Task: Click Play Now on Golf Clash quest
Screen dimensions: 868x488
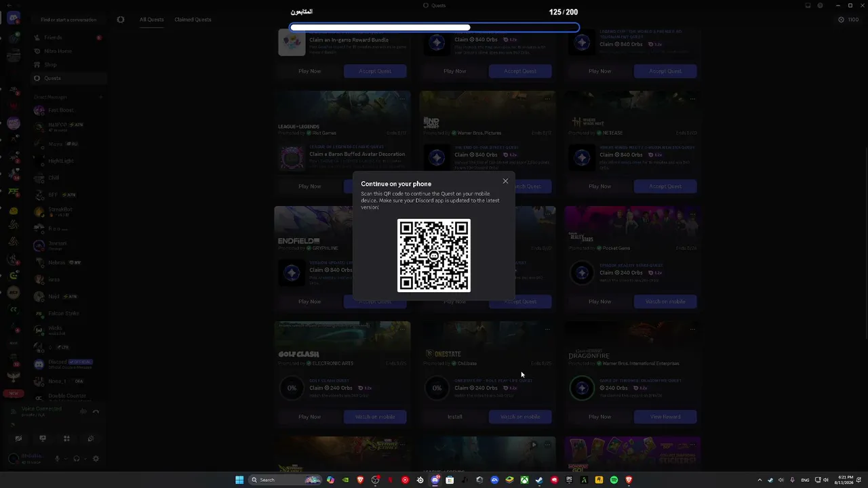Action: (x=310, y=417)
